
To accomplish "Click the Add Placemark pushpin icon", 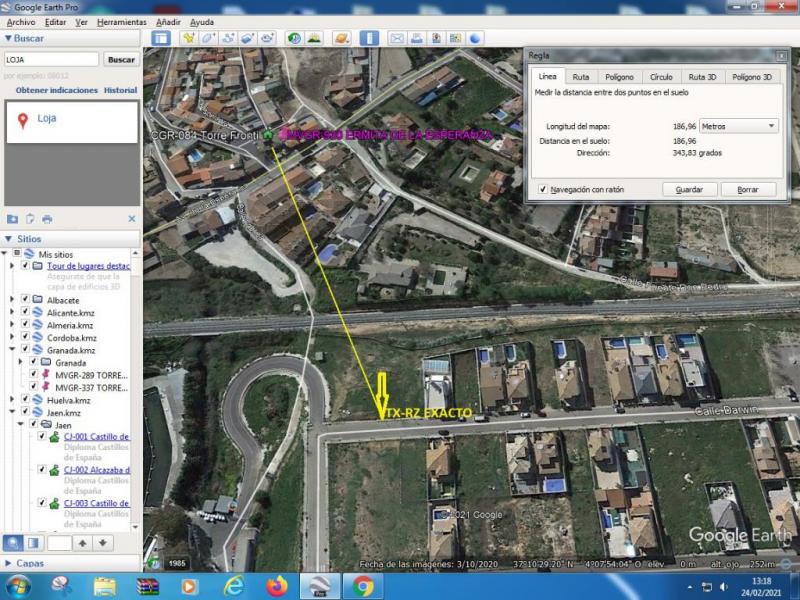I will point(188,38).
